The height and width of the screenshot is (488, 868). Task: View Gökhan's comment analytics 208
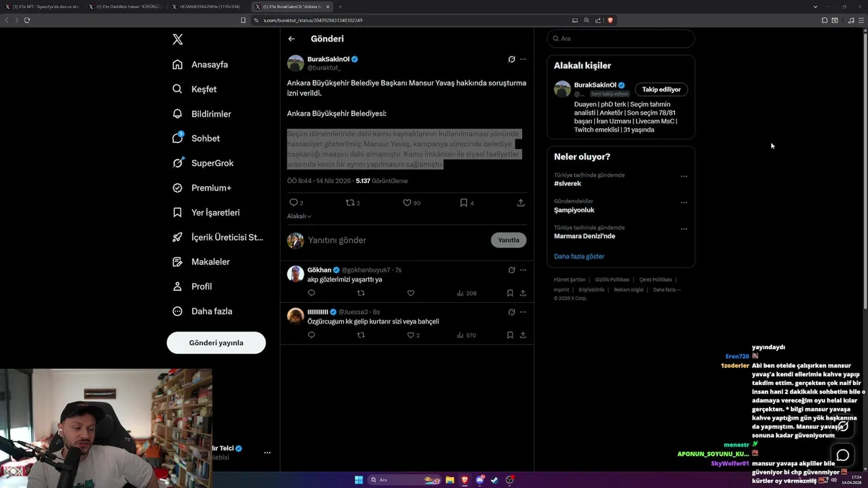[467, 293]
